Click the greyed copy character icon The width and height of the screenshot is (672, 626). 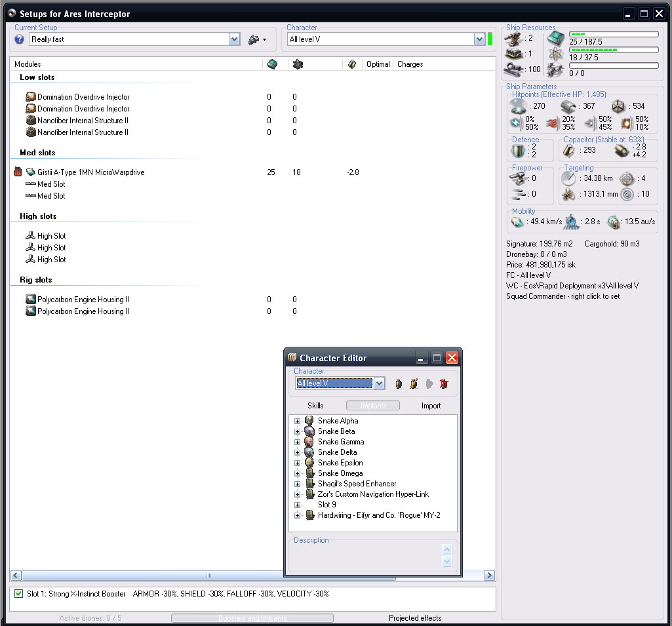429,383
